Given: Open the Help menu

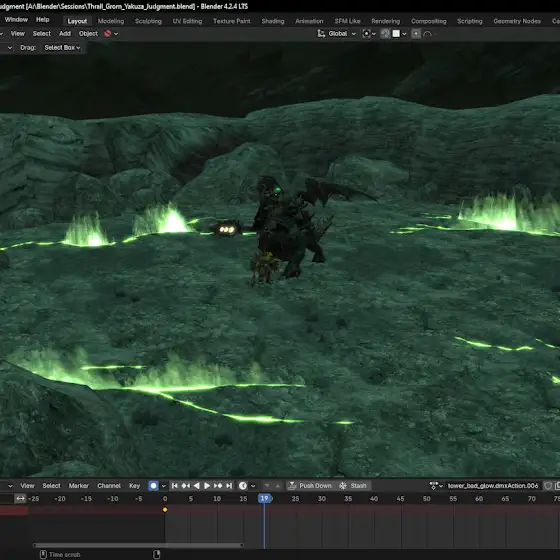Looking at the screenshot, I should (x=42, y=20).
